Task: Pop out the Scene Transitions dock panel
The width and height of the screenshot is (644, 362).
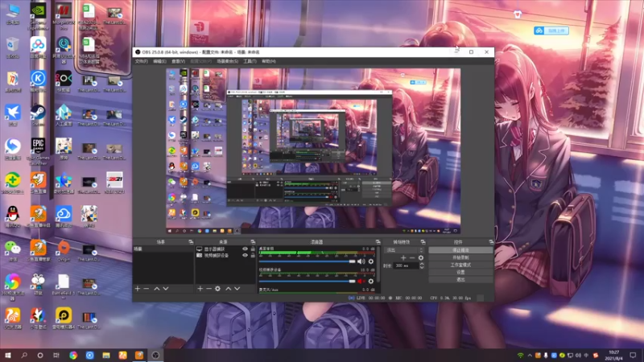Action: point(423,242)
